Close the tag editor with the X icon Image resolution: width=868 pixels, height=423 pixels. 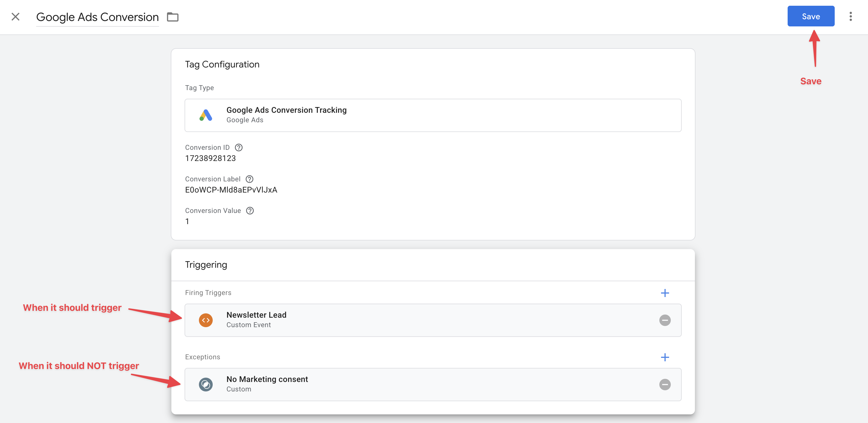[15, 17]
